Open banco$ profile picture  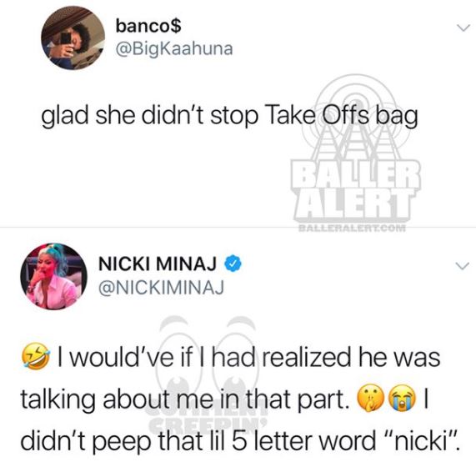(73, 38)
